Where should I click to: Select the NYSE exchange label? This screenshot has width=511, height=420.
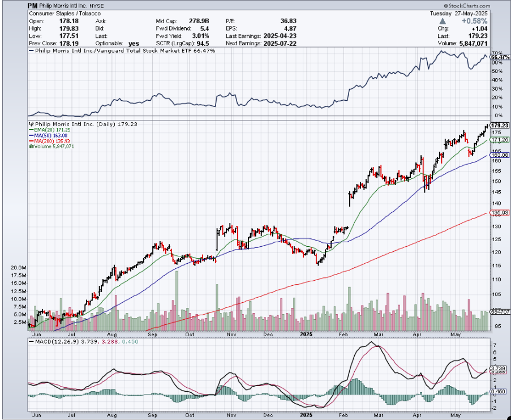(96, 6)
